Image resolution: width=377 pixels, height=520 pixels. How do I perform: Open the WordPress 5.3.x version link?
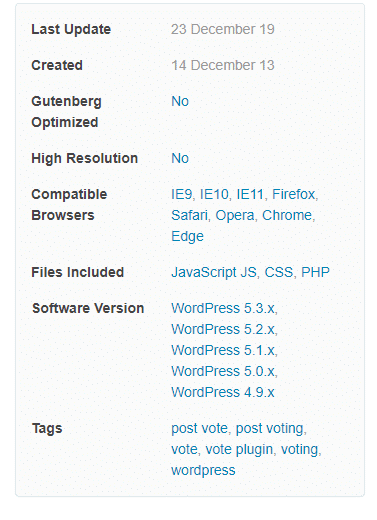[x=223, y=308]
